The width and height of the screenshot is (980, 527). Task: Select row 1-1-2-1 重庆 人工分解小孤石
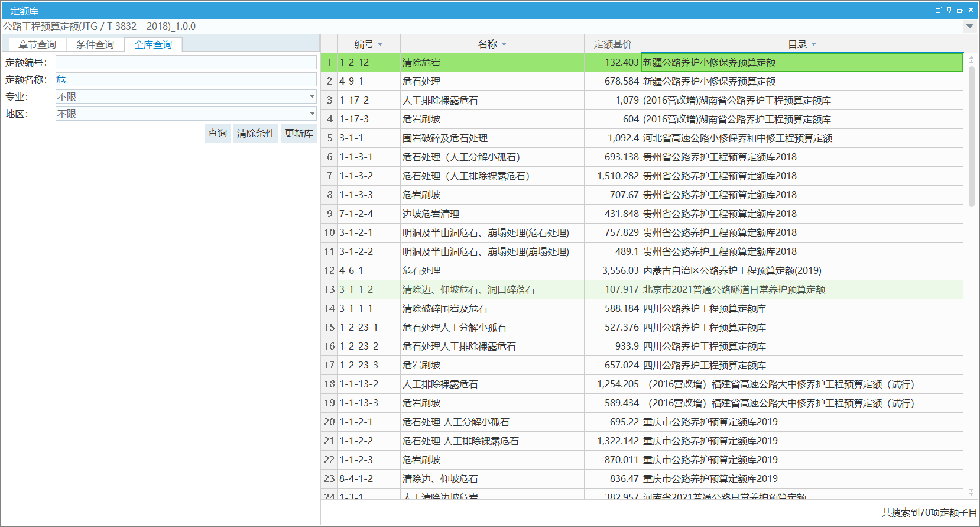[x=641, y=422]
